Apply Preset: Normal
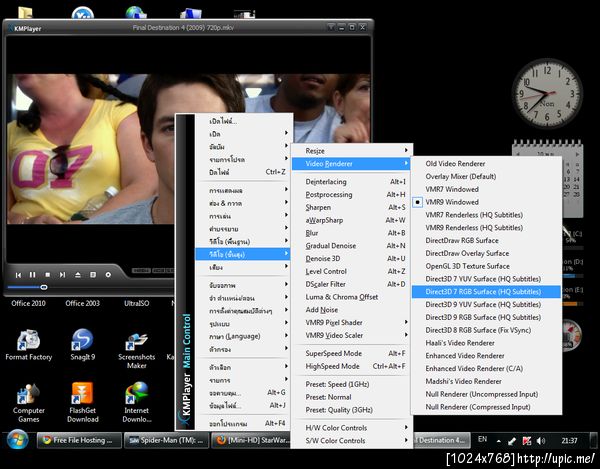The image size is (600, 469). [351, 397]
